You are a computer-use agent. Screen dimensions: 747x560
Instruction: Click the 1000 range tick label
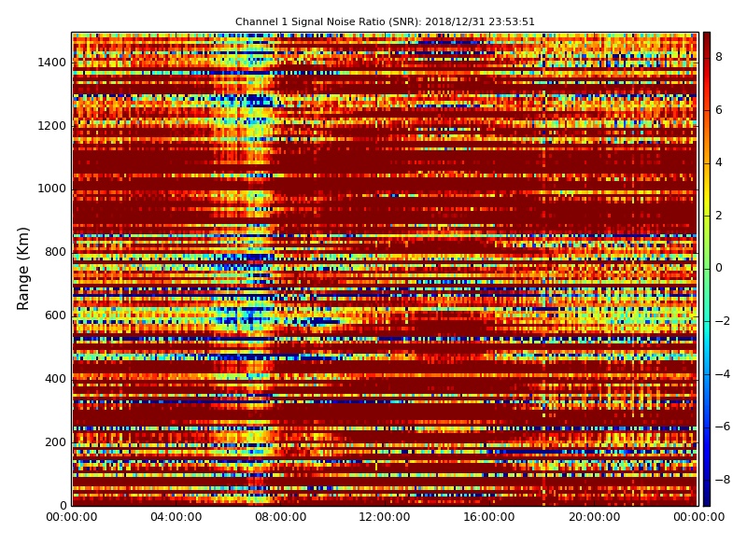tap(52, 189)
